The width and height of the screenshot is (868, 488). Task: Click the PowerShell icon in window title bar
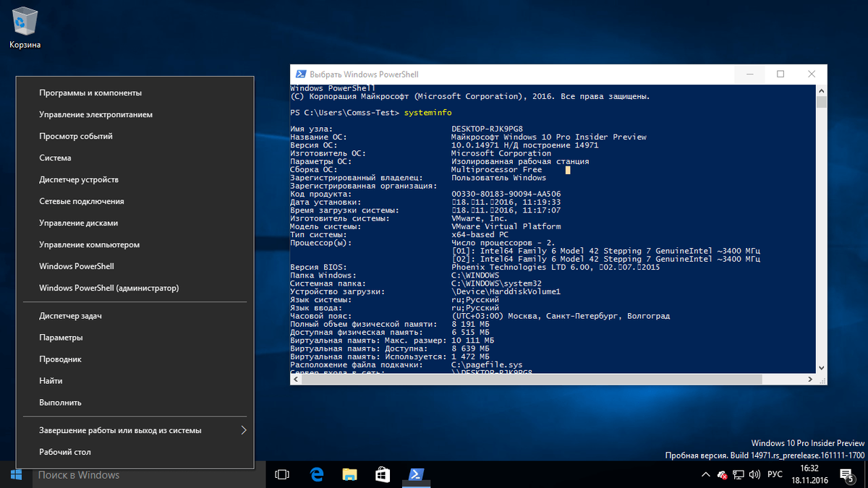point(300,74)
